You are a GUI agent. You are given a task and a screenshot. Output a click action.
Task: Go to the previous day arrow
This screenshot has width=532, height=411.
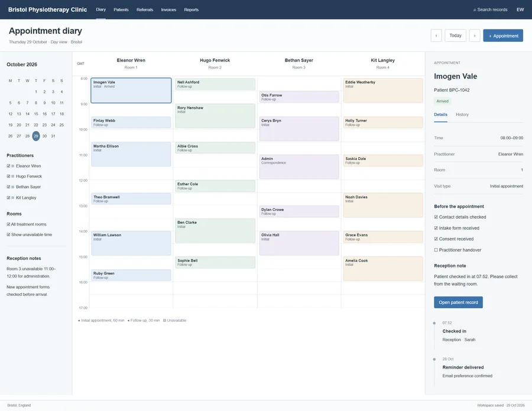(x=436, y=35)
